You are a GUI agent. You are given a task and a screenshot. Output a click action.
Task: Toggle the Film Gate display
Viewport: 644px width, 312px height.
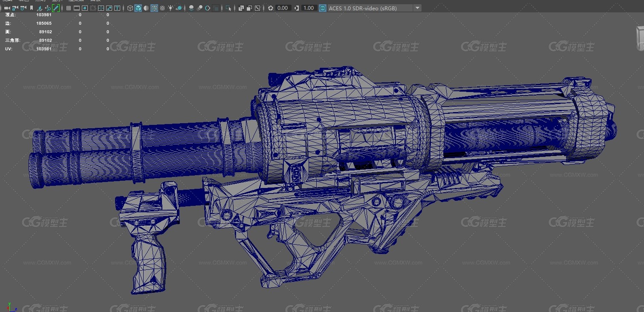click(x=77, y=8)
